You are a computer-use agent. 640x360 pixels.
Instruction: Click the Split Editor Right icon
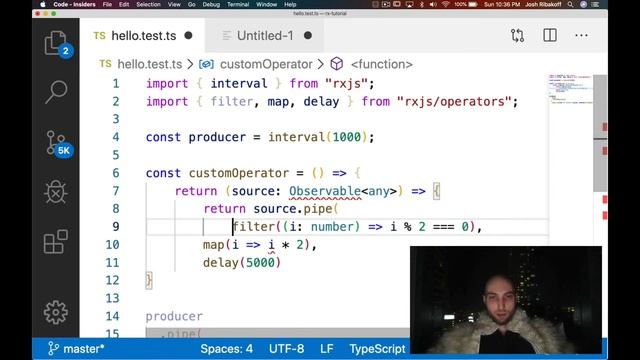point(550,36)
